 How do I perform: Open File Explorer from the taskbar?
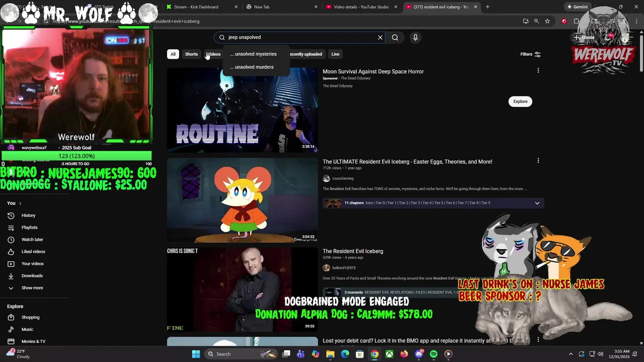tap(330, 354)
